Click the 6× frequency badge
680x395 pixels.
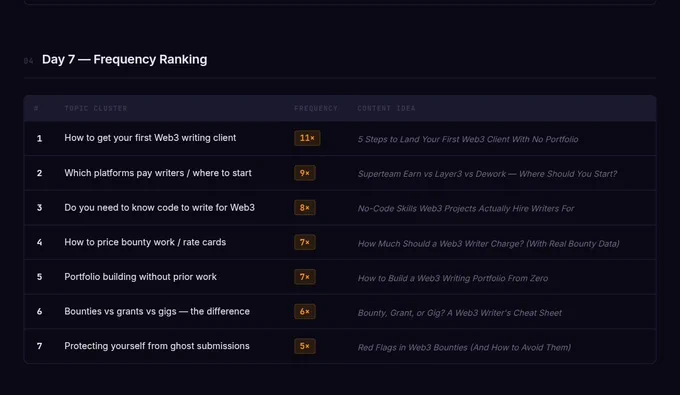304,311
